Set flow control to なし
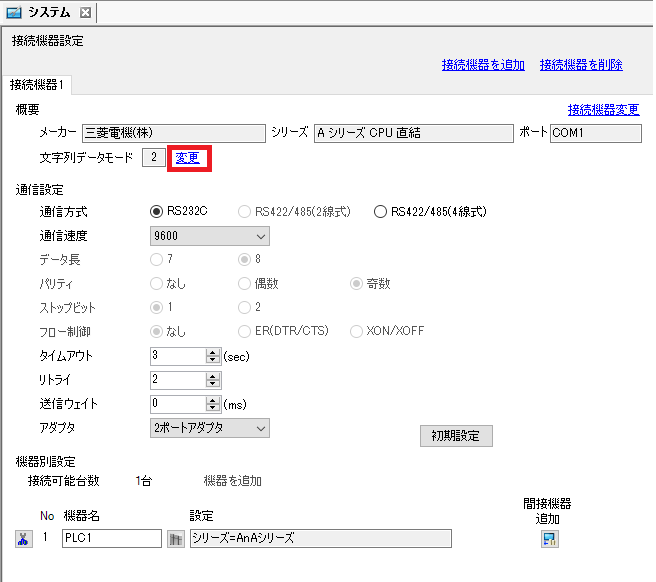 pos(156,332)
